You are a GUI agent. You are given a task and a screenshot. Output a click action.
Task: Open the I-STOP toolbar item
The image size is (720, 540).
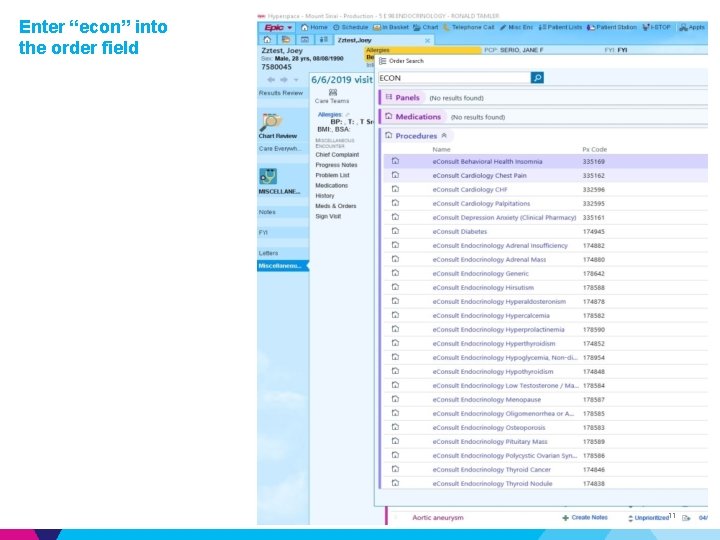(657, 28)
